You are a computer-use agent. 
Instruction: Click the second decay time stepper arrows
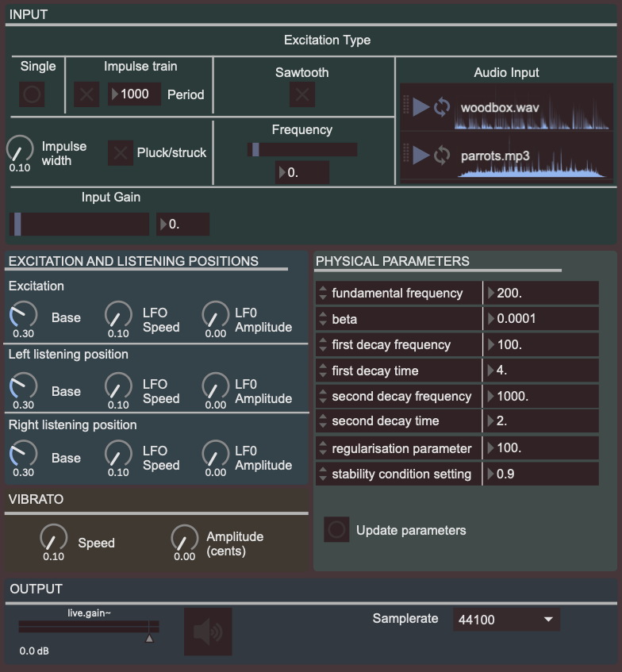(323, 420)
